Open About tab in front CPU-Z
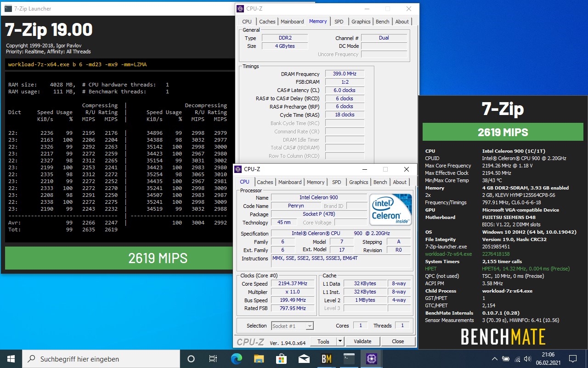The width and height of the screenshot is (588, 368). coord(400,182)
